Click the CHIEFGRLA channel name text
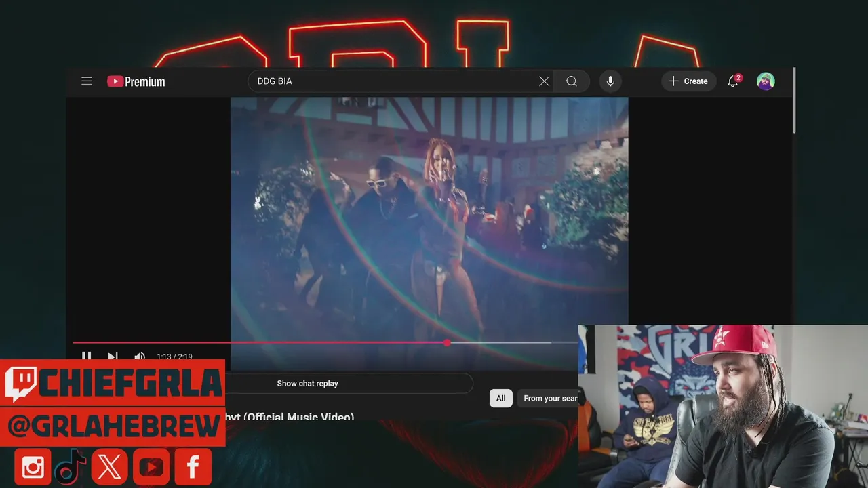 [x=130, y=384]
